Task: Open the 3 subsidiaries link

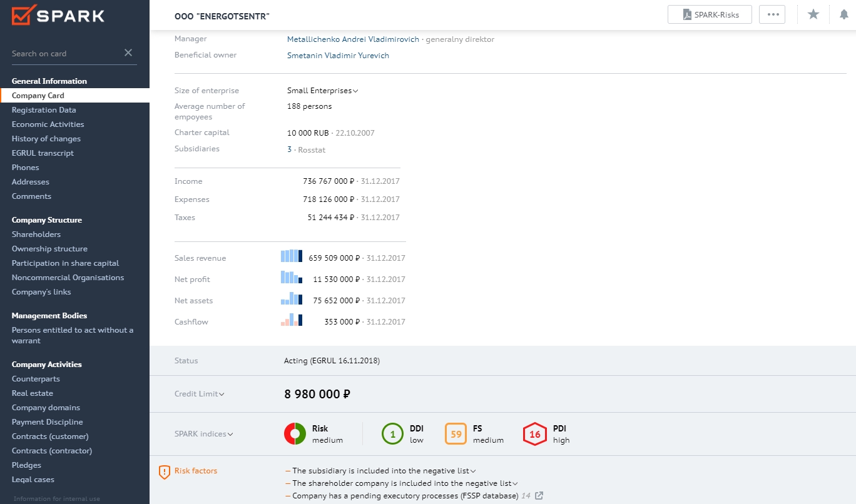Action: [289, 149]
